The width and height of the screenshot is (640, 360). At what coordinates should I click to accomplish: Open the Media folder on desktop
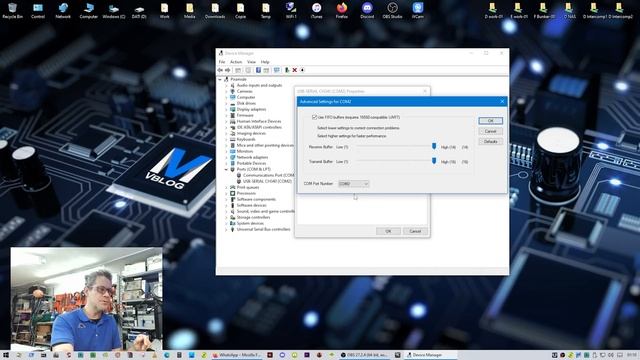189,11
